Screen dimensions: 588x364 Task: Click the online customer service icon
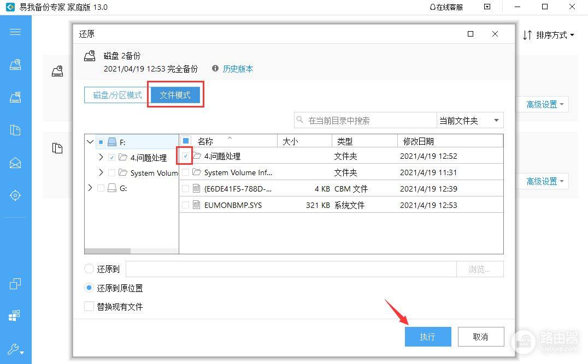point(433,7)
